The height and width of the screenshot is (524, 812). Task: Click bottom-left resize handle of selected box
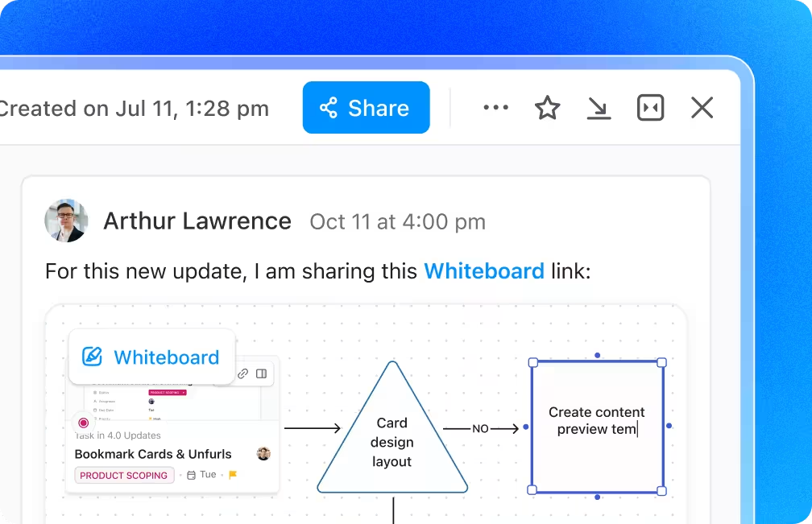tap(532, 490)
